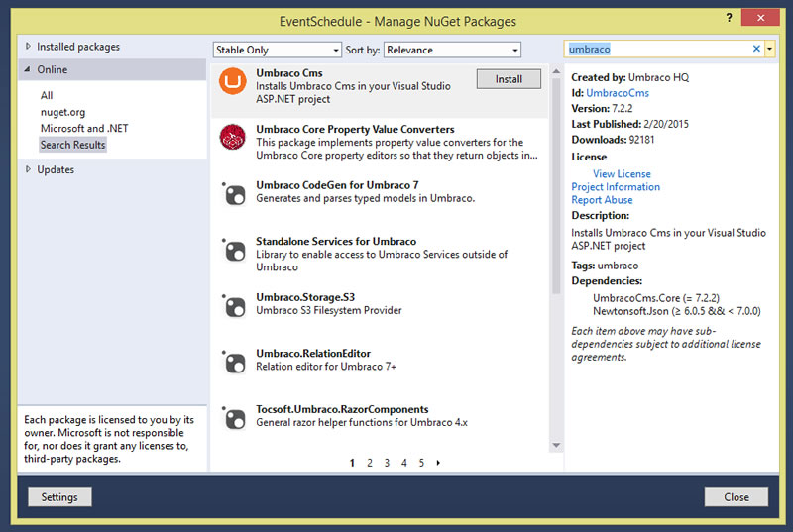This screenshot has width=793, height=532.
Task: Select the Umbraco.RelationEditor title
Action: click(x=313, y=354)
